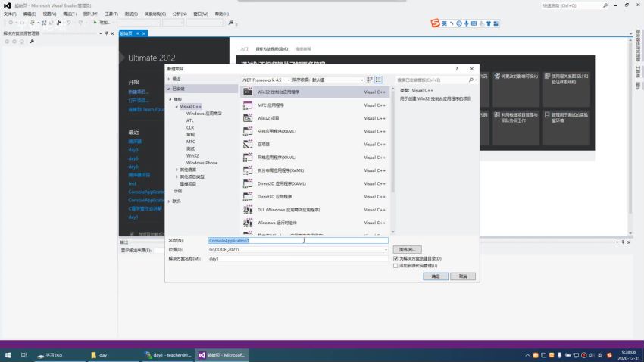Select the Windows Phone tree category

click(x=202, y=163)
